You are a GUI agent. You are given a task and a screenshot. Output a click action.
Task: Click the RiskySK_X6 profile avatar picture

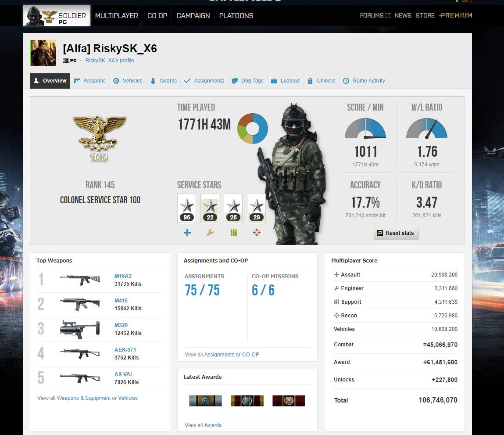pyautogui.click(x=43, y=53)
